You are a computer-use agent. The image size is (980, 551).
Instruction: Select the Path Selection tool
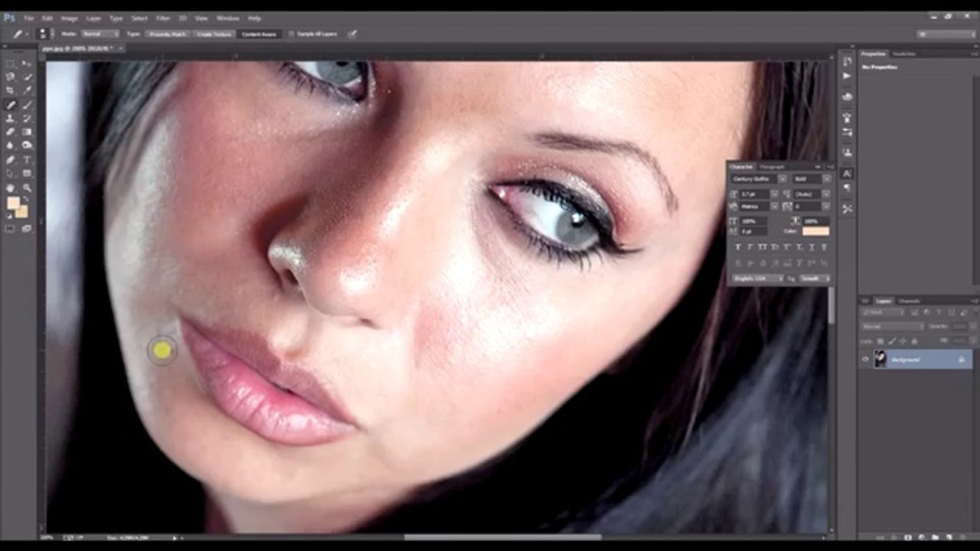point(10,174)
